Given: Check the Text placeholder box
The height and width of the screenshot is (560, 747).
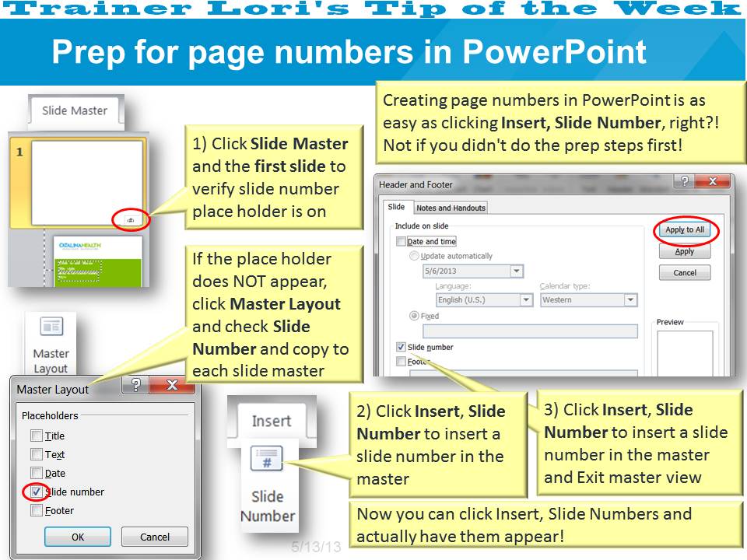Looking at the screenshot, I should click(x=37, y=454).
